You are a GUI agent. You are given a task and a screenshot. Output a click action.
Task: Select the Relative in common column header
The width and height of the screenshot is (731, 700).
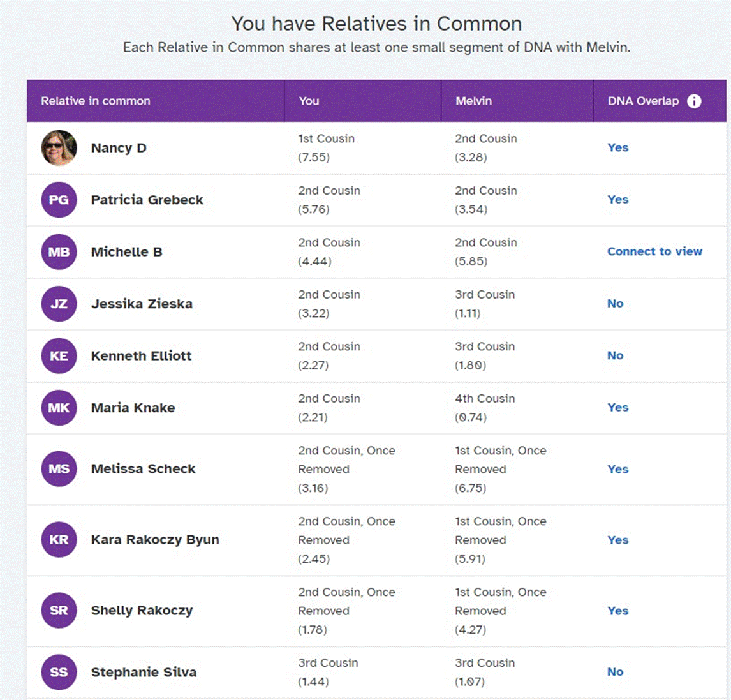pyautogui.click(x=96, y=101)
